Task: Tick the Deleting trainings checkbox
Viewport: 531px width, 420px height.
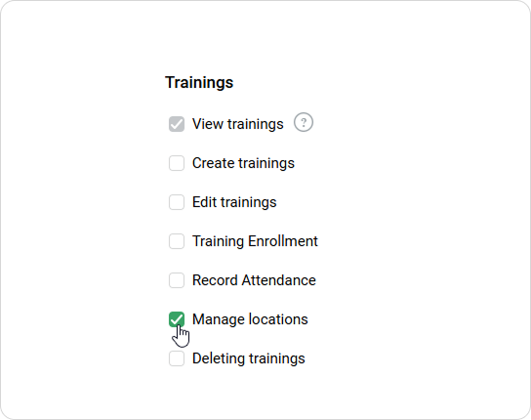Action: click(177, 358)
